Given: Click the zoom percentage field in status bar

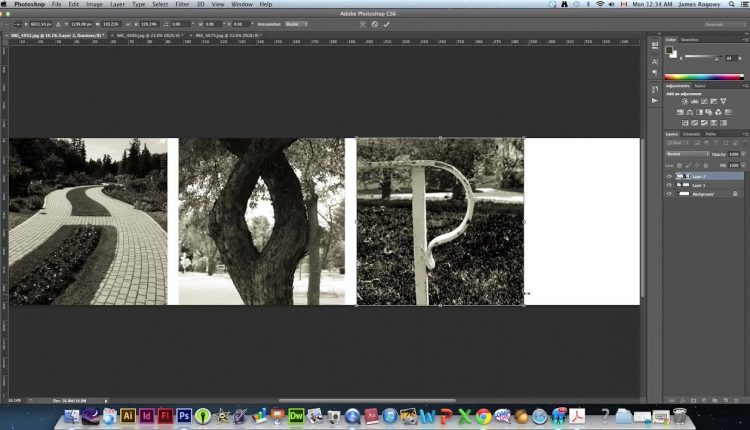Looking at the screenshot, I should 14,401.
